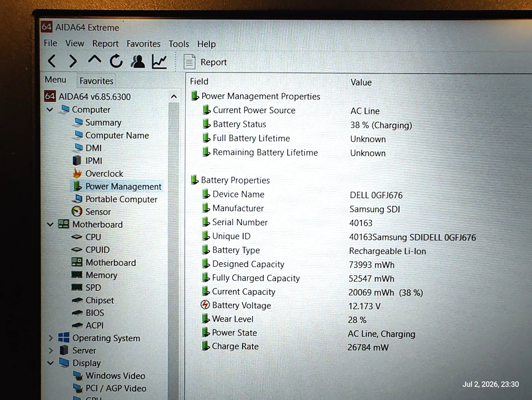Viewport: 532px width, 400px height.
Task: Click the Report toolbar button label
Action: (213, 62)
